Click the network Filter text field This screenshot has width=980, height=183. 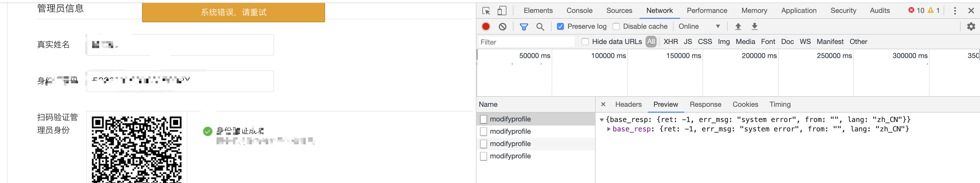[526, 42]
